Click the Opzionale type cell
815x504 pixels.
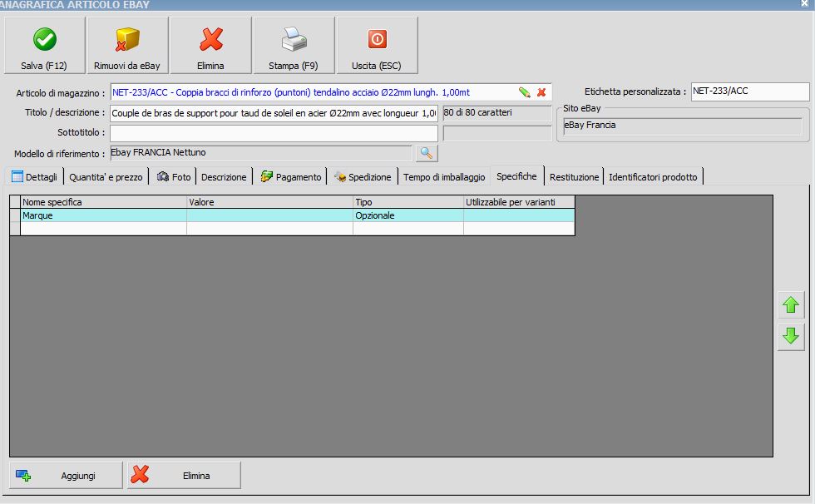(408, 215)
